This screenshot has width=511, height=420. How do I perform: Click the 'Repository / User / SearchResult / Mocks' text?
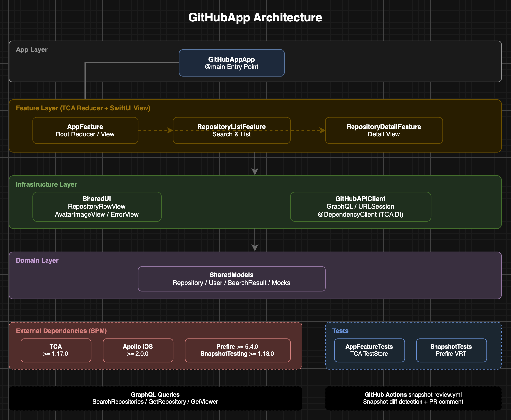click(231, 283)
